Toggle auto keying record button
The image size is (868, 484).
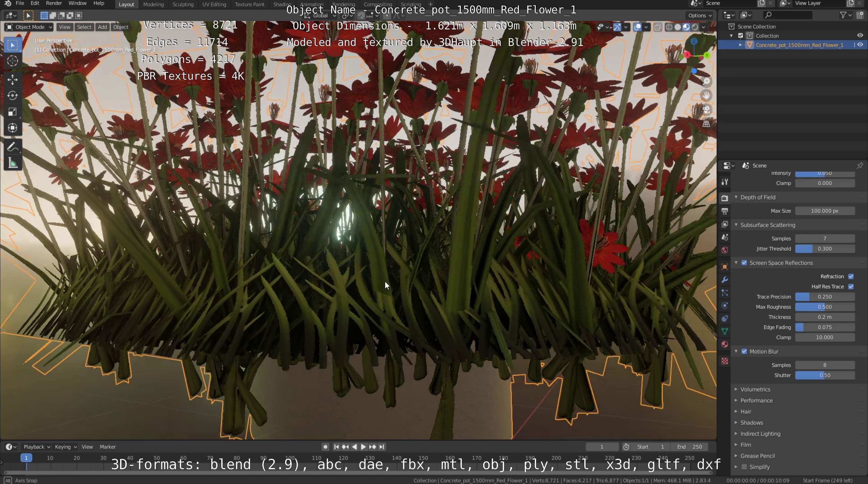click(325, 447)
